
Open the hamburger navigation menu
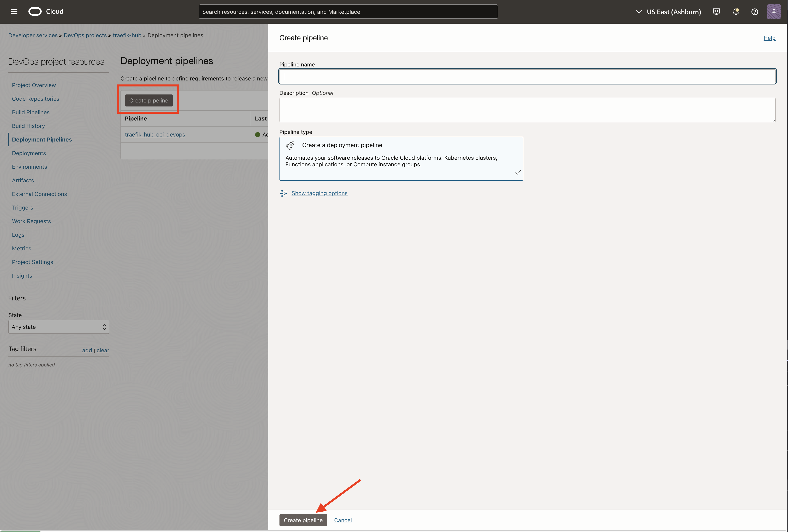pos(14,12)
